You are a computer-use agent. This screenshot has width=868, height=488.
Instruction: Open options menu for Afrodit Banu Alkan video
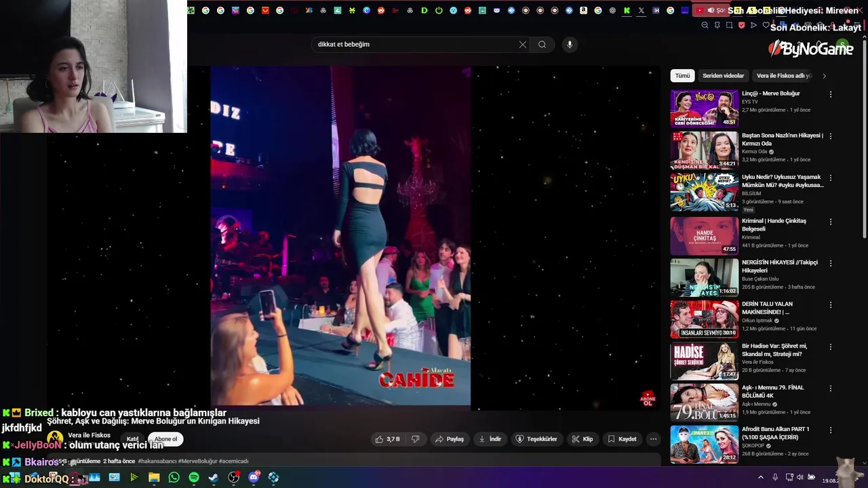click(831, 430)
